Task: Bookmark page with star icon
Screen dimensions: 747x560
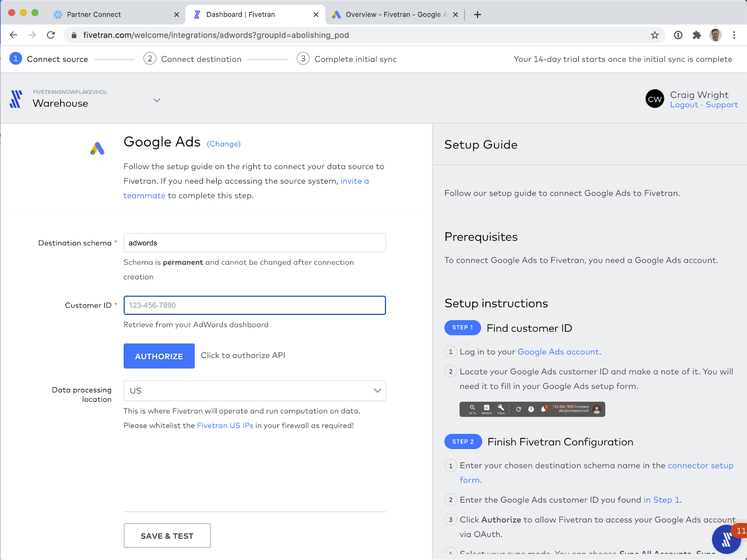Action: pyautogui.click(x=655, y=35)
